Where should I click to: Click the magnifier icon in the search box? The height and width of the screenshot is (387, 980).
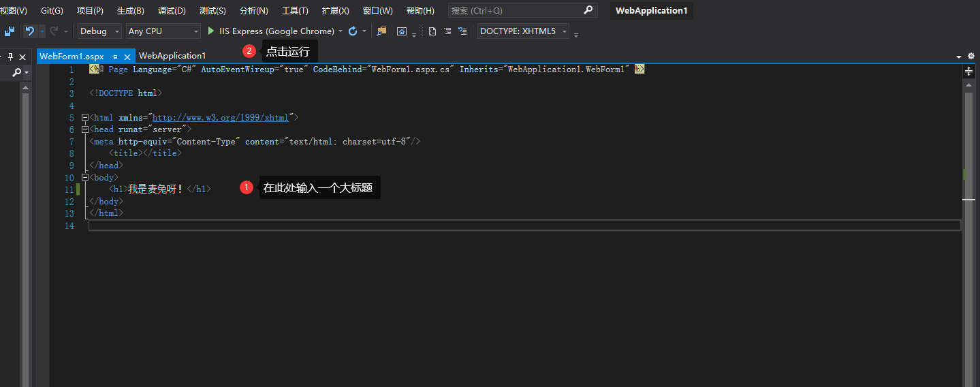coord(588,10)
